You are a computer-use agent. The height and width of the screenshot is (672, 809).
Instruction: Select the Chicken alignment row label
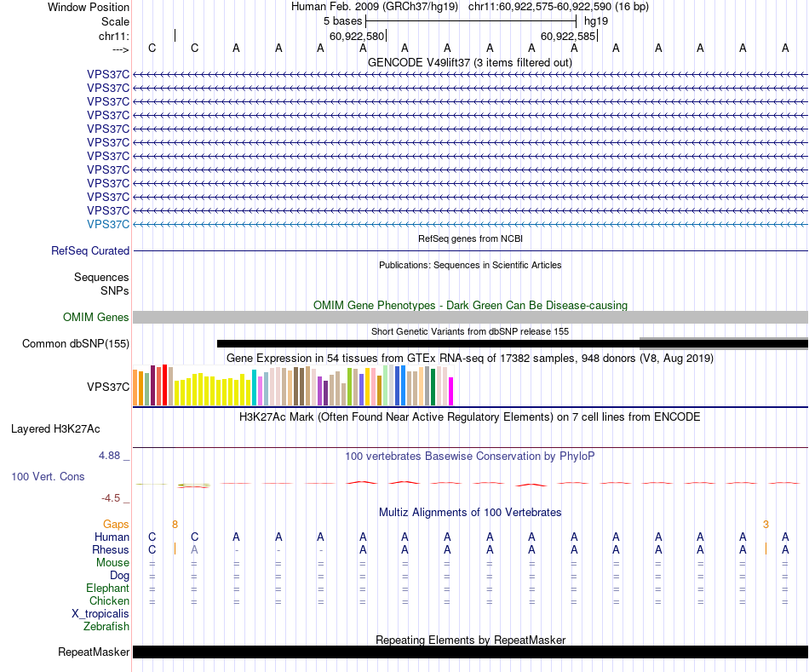click(109, 600)
